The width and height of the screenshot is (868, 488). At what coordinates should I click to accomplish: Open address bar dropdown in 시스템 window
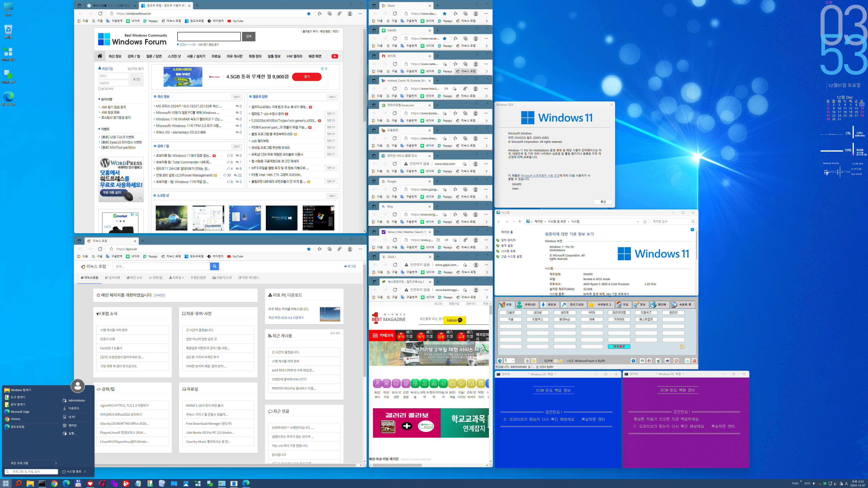coord(638,222)
